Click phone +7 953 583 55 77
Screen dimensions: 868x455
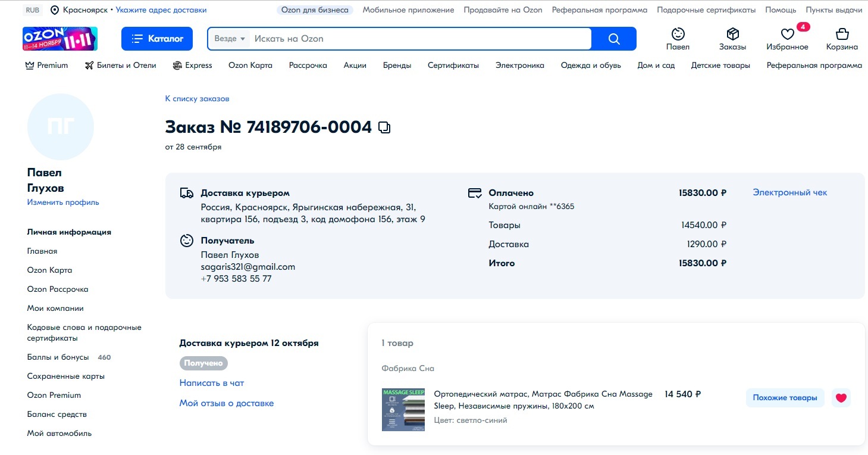[236, 279]
